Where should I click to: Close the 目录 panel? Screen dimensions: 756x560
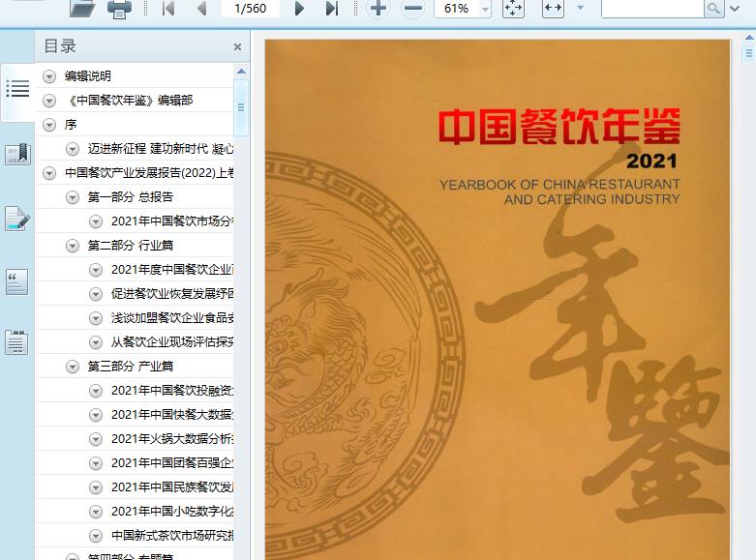click(237, 46)
